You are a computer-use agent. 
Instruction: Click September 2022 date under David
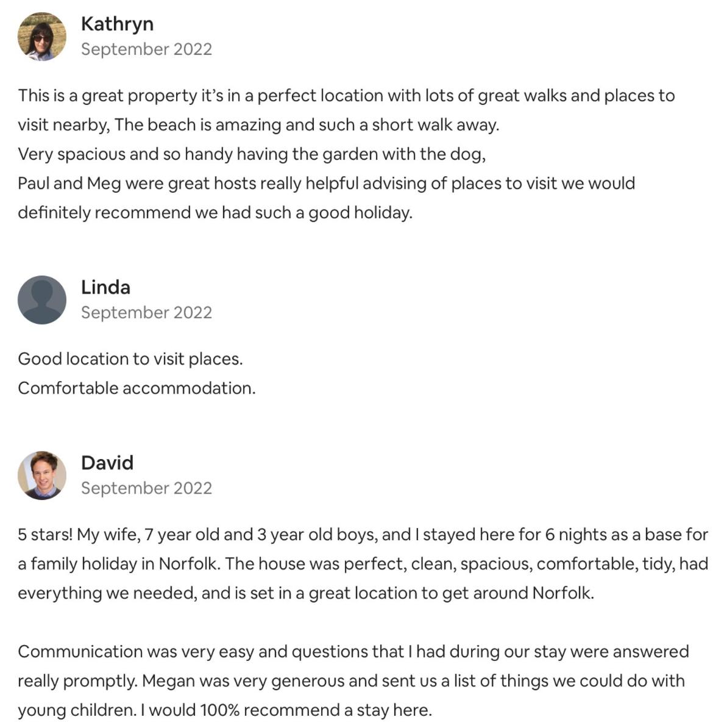pos(146,488)
